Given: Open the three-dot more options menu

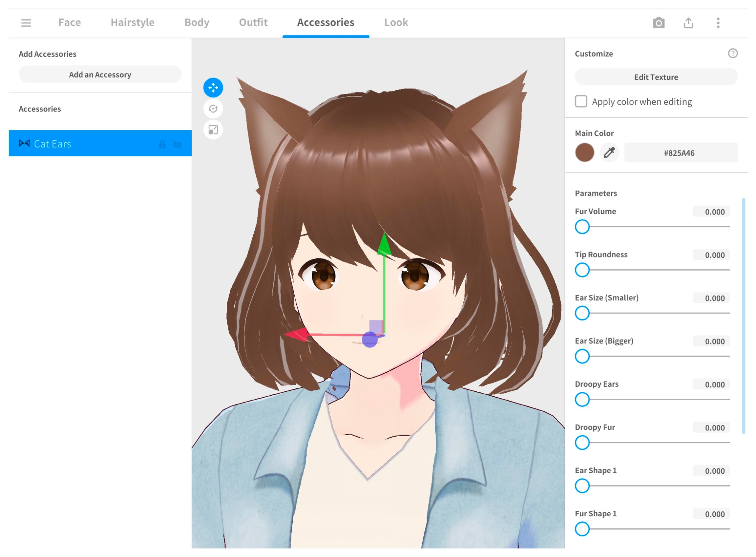Looking at the screenshot, I should pos(718,23).
